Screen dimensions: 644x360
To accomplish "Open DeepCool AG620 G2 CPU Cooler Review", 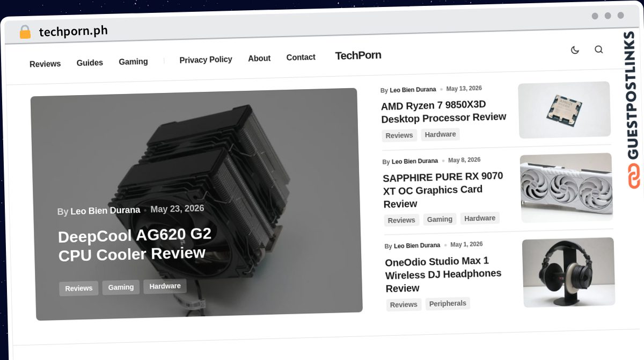I will point(134,244).
